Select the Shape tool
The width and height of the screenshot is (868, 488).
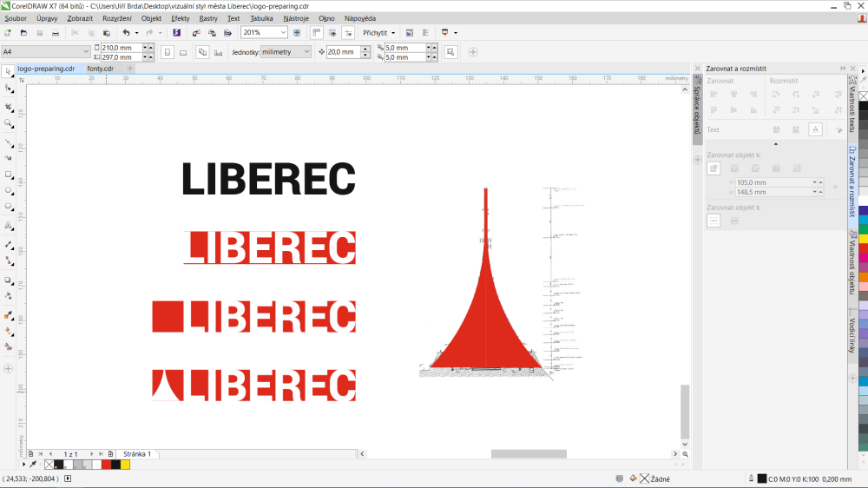(9, 89)
